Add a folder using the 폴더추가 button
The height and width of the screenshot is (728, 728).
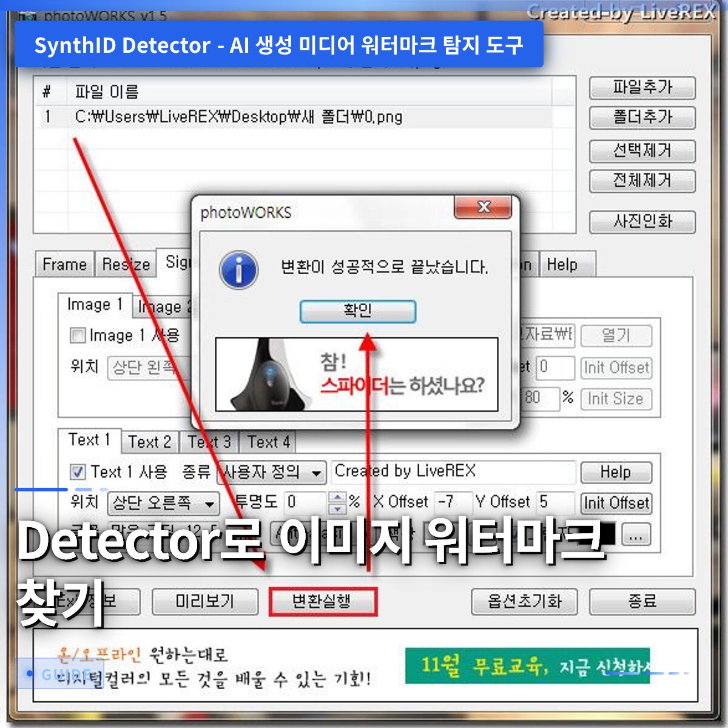pos(642,118)
